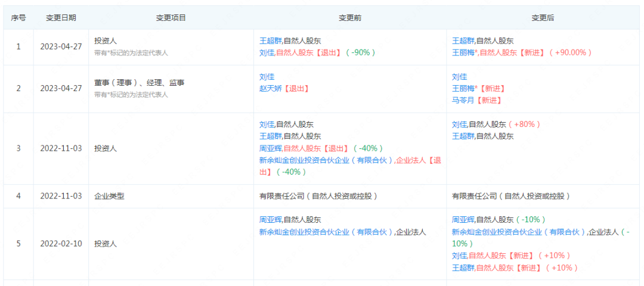Open 刘佳 link in row 1 变更前
Screen dimensions: 644x286
coord(267,52)
